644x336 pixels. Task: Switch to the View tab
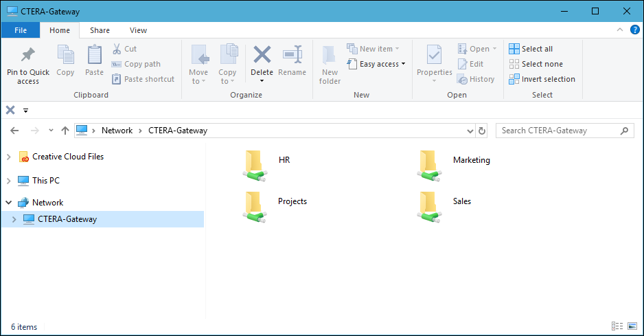[x=138, y=30]
